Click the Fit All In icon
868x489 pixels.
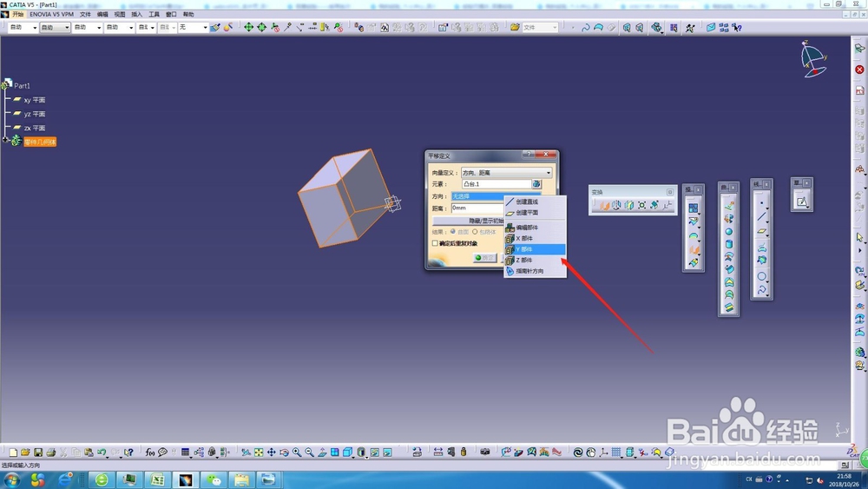coord(259,453)
